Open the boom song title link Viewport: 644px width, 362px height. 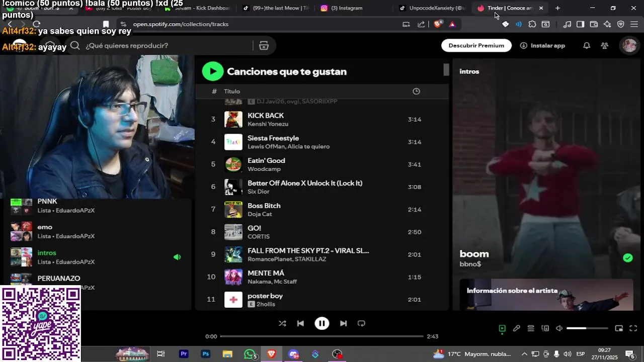(474, 254)
